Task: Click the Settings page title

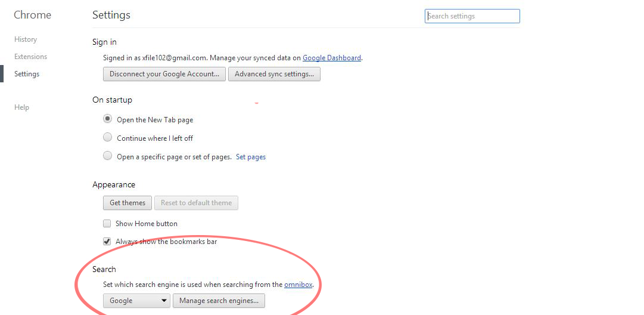Action: pyautogui.click(x=111, y=15)
